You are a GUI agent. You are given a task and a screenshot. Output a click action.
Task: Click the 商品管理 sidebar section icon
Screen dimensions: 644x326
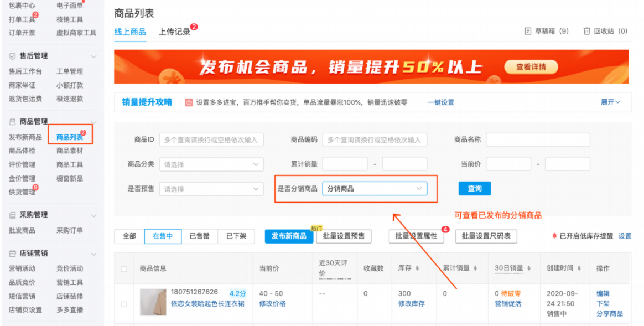click(x=12, y=121)
